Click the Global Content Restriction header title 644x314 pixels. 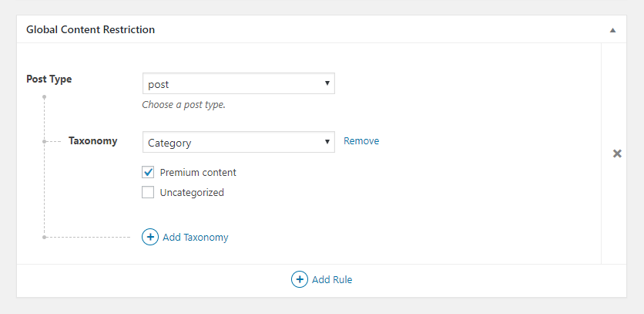pos(90,29)
